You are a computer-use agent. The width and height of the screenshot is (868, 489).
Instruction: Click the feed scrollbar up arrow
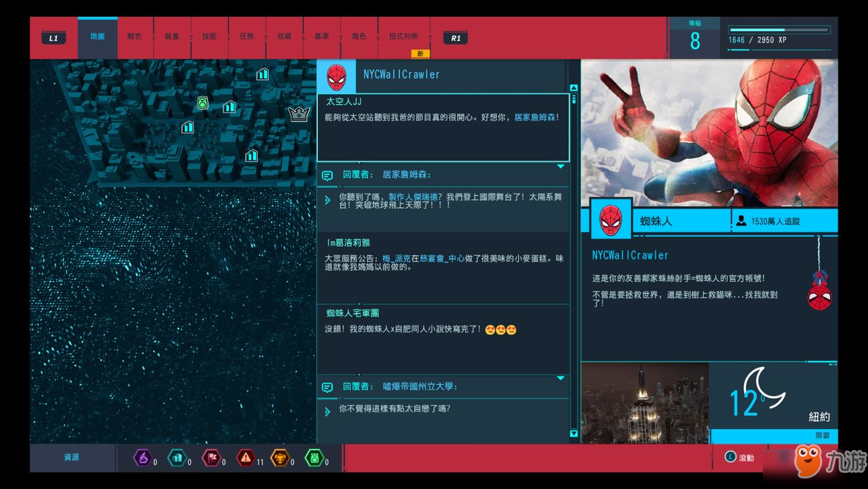point(573,88)
